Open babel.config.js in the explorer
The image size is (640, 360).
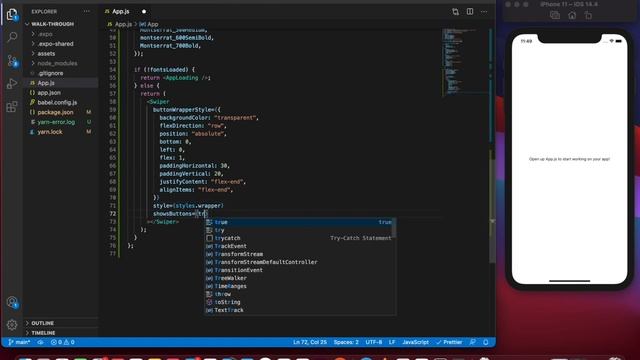point(57,102)
